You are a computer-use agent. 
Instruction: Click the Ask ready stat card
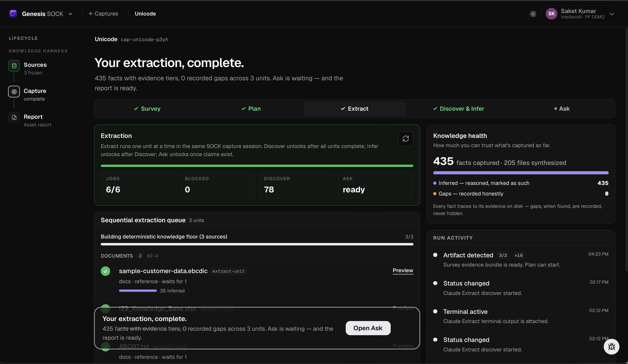tap(375, 185)
